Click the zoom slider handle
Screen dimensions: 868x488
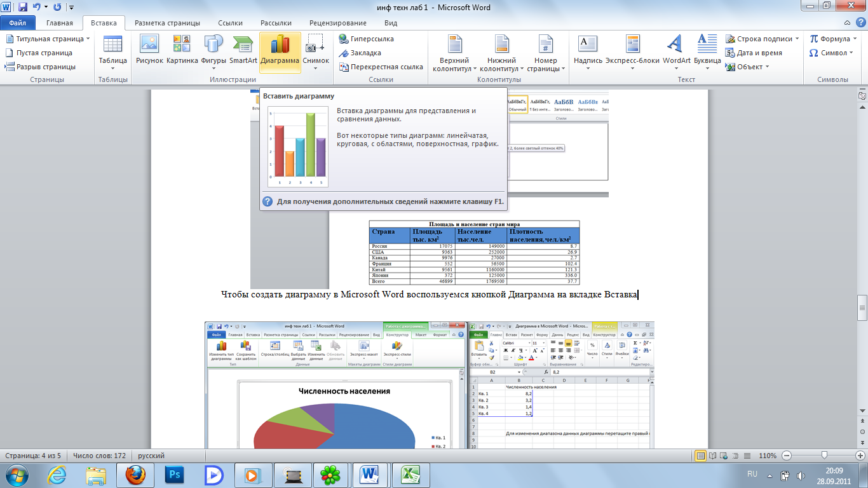tap(824, 456)
